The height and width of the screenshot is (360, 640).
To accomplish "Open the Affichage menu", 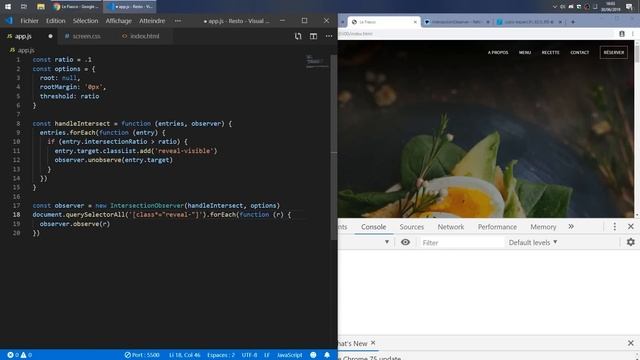I will coord(118,21).
